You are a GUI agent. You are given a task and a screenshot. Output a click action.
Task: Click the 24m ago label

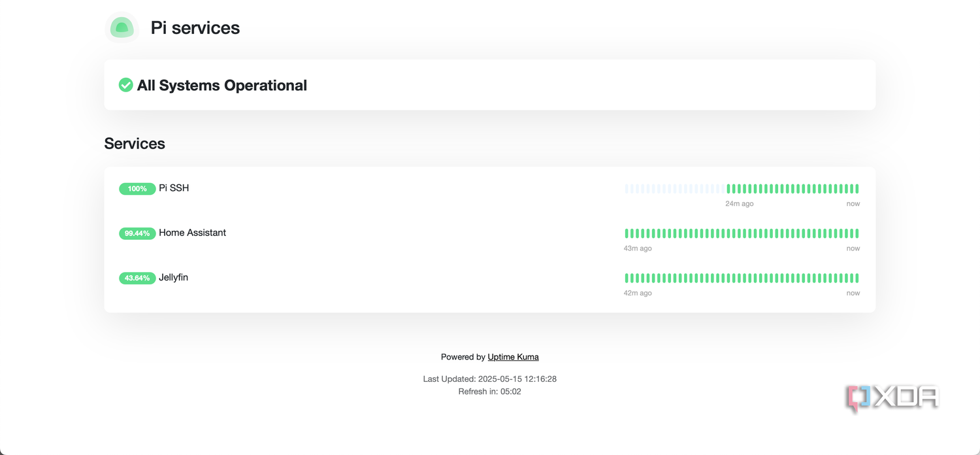[740, 204]
